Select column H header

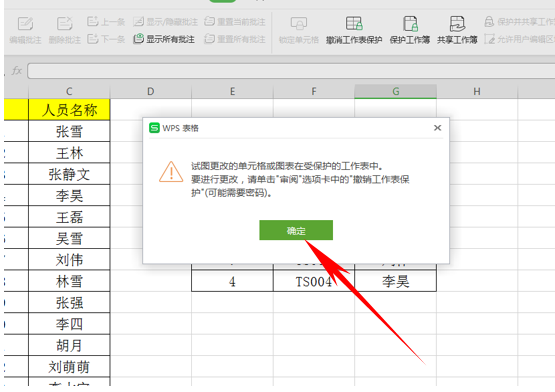pos(477,91)
